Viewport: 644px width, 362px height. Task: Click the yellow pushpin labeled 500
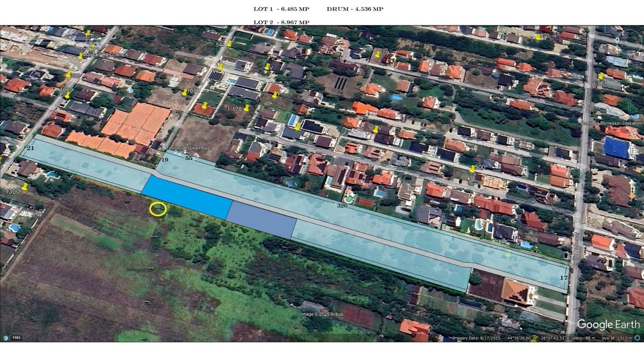pos(473,169)
